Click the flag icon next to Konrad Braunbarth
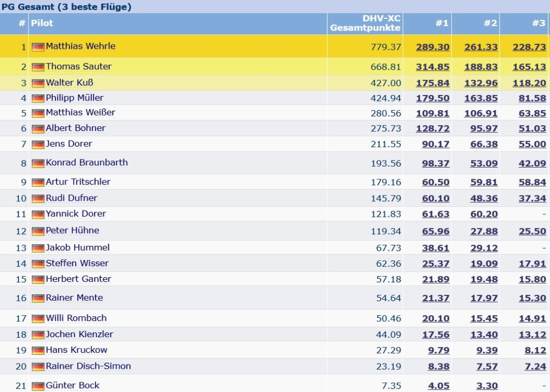The image size is (550, 392). (38, 163)
